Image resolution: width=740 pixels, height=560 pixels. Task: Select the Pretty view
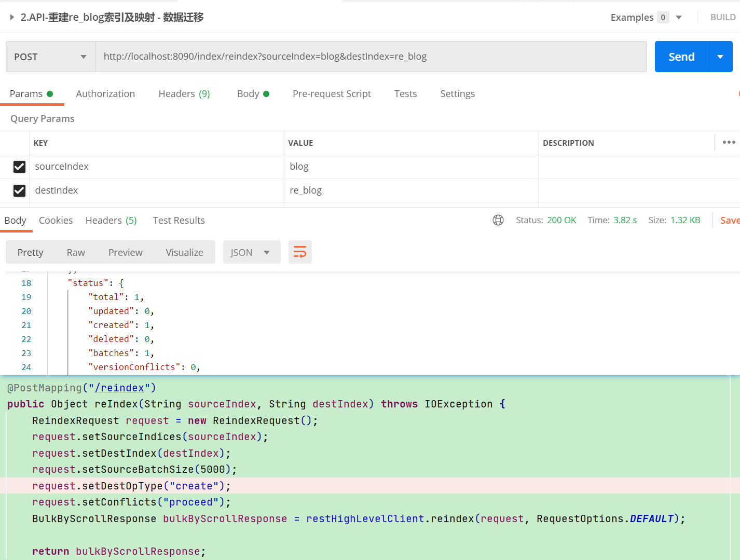[x=30, y=252]
